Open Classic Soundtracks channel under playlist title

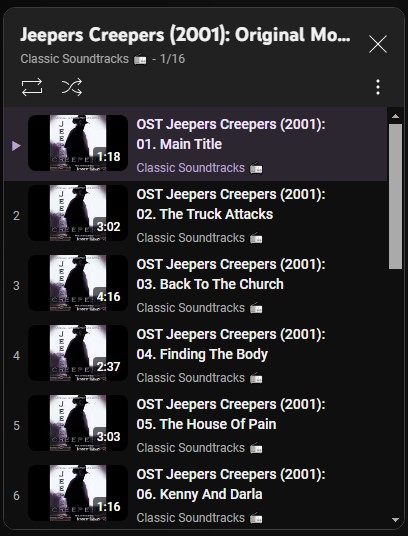pyautogui.click(x=74, y=59)
